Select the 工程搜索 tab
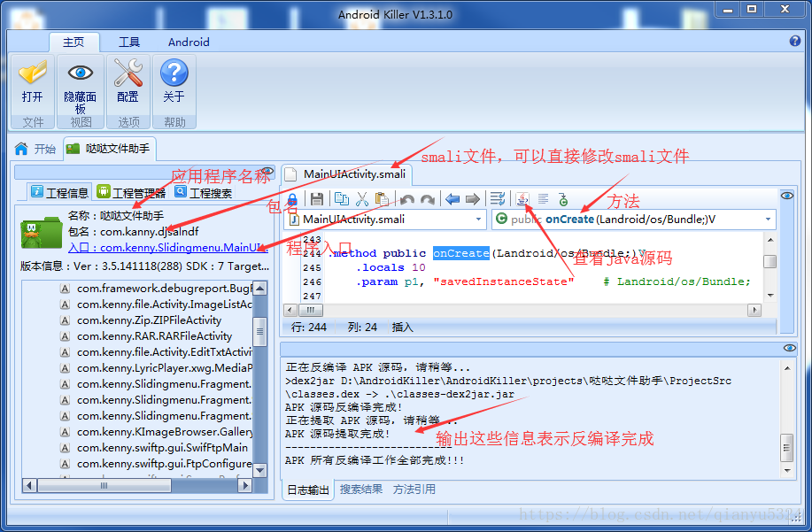 click(x=204, y=192)
